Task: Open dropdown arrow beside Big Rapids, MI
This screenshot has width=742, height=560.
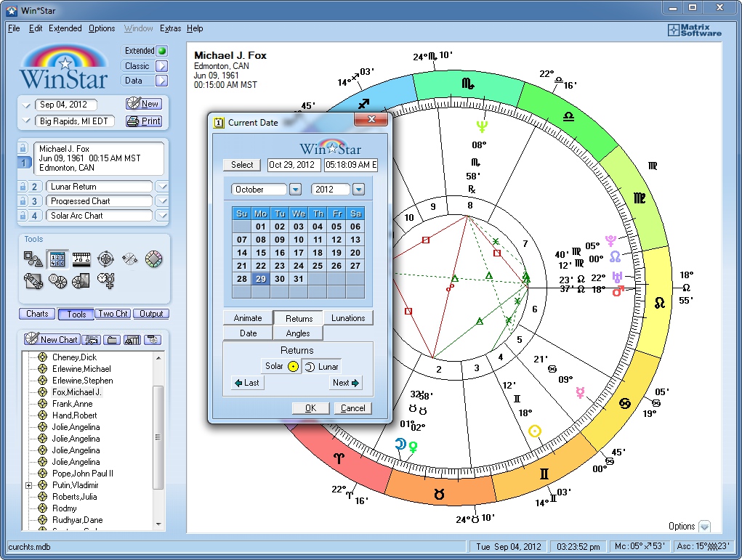Action: pyautogui.click(x=26, y=121)
